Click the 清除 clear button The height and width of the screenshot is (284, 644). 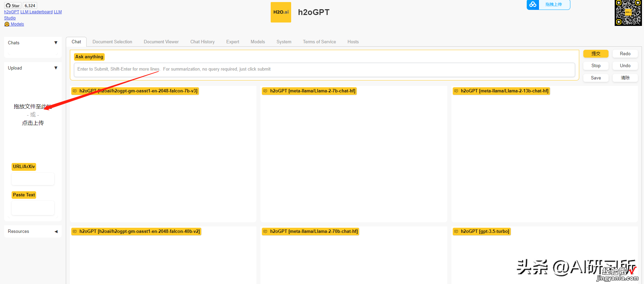tap(625, 78)
